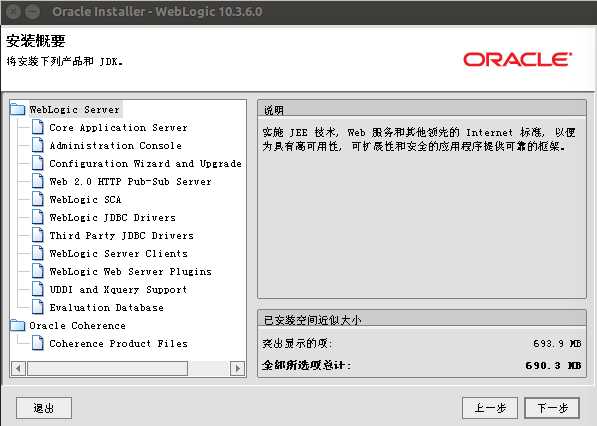This screenshot has height=426, width=597.
Task: Click the UDDI and Xquery Support icon
Action: point(38,289)
